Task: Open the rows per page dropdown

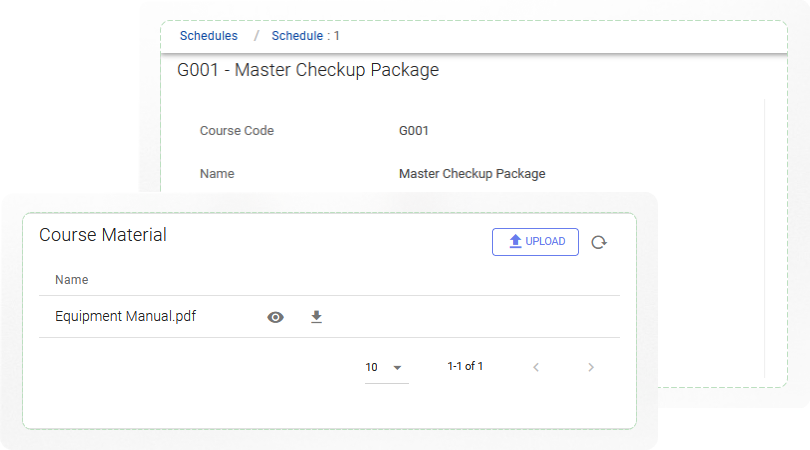Action: 386,368
